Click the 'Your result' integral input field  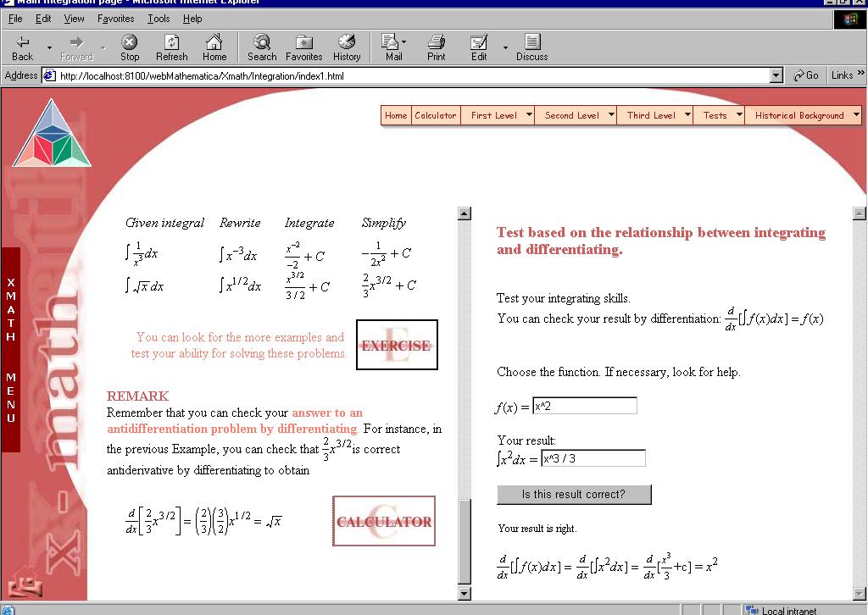(x=593, y=458)
